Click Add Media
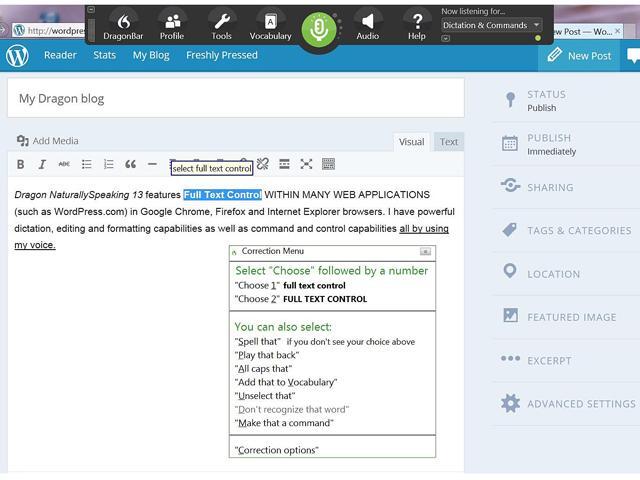The height and width of the screenshot is (480, 640). [47, 141]
